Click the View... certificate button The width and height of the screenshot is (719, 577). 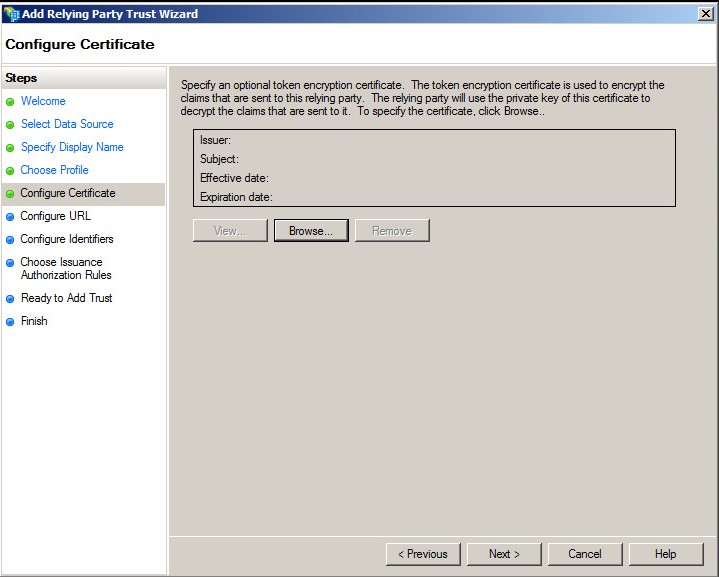230,231
